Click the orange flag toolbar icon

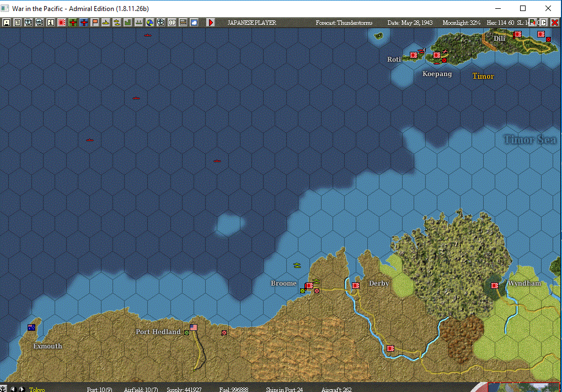[x=95, y=23]
